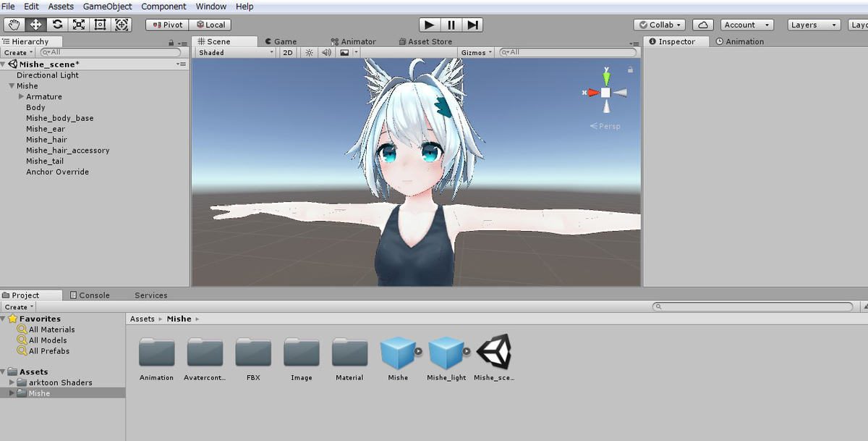The width and height of the screenshot is (868, 441).
Task: Toggle Local coordinate handle mode
Action: (210, 24)
